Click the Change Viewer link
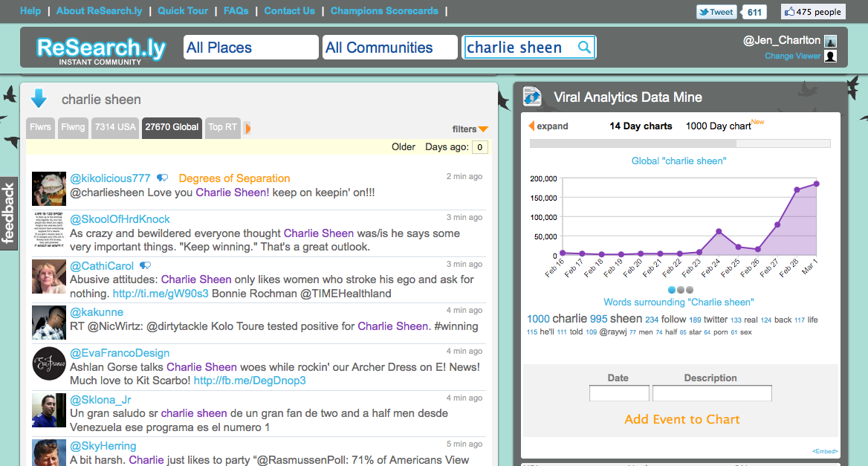 792,56
